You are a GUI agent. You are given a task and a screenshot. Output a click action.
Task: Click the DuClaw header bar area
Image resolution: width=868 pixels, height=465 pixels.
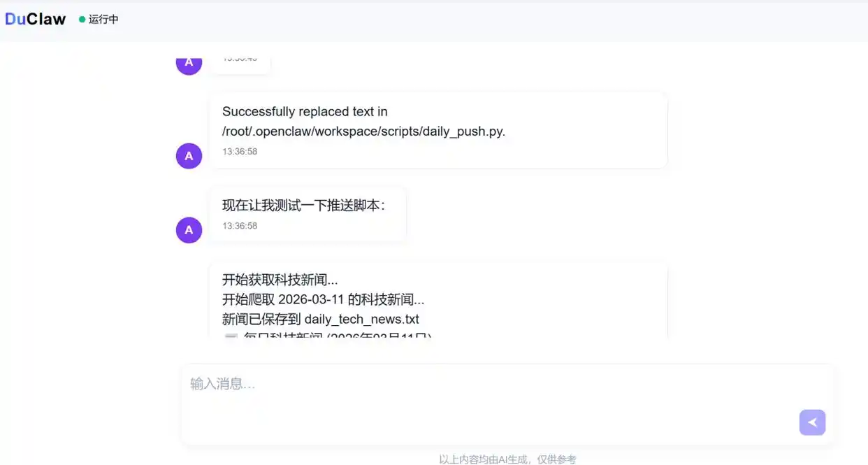[434, 20]
